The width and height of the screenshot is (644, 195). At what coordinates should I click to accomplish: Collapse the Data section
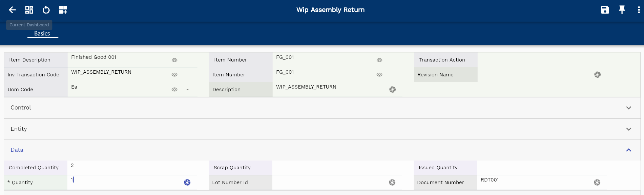(x=628, y=150)
